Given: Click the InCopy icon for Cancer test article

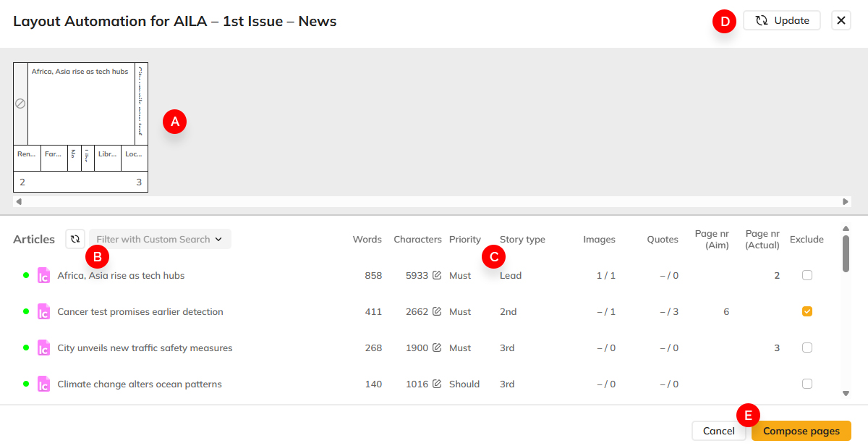Looking at the screenshot, I should coord(43,311).
